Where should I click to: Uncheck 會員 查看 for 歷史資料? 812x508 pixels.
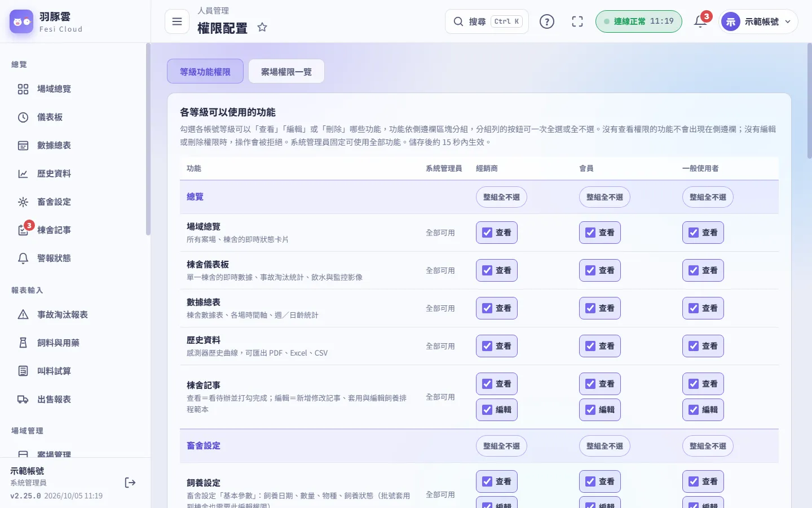pyautogui.click(x=590, y=346)
